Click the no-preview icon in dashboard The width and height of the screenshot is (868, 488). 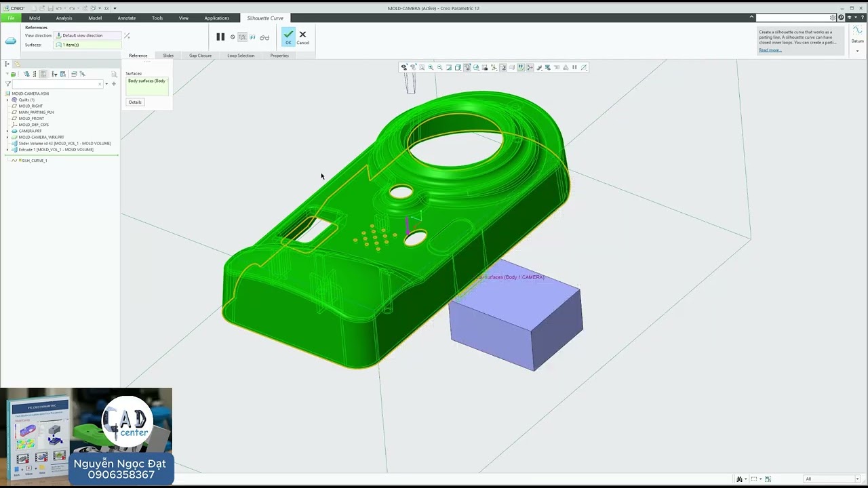click(233, 37)
